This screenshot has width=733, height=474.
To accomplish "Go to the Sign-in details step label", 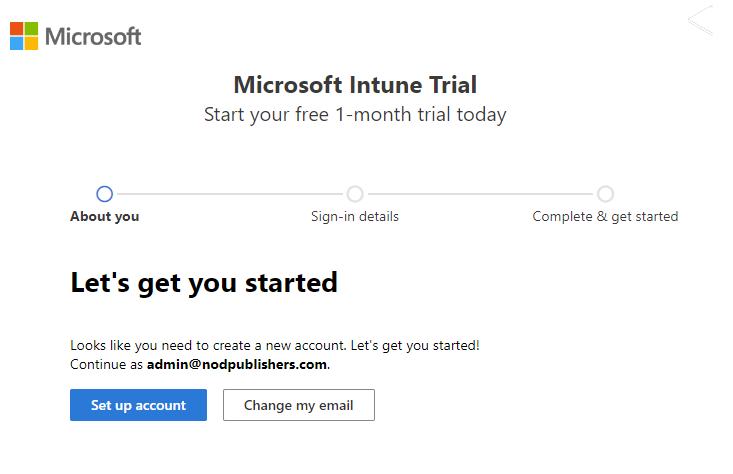I will click(x=355, y=216).
